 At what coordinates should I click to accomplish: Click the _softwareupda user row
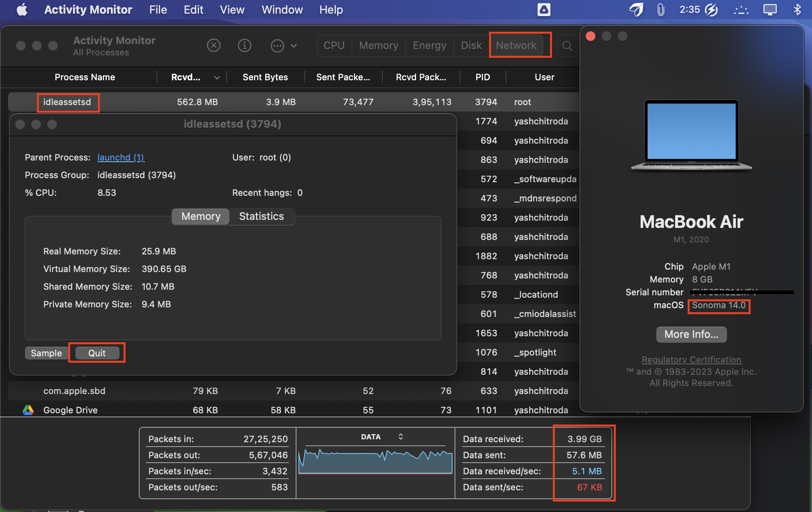[x=518, y=179]
